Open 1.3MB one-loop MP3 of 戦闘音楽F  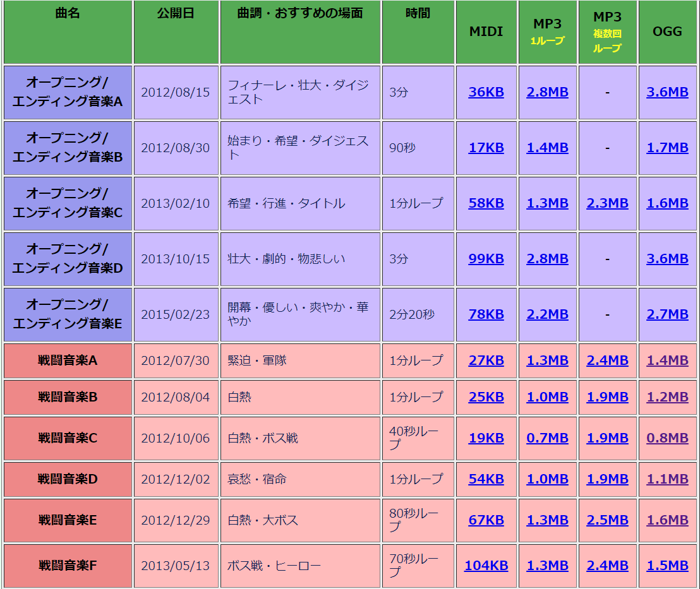[x=547, y=566]
